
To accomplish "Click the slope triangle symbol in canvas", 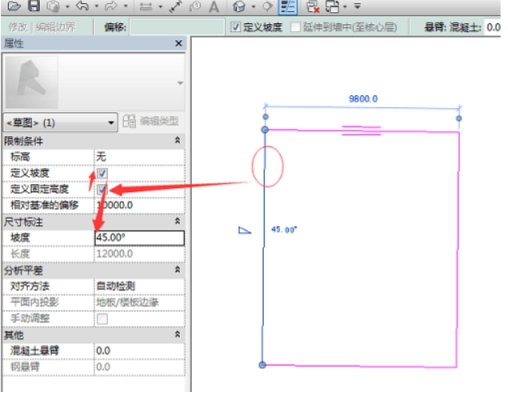I will click(245, 230).
